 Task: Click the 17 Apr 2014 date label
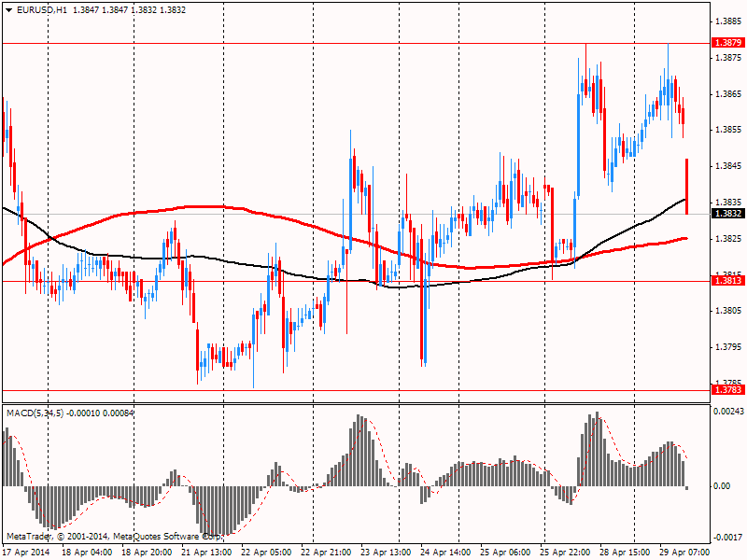[27, 552]
